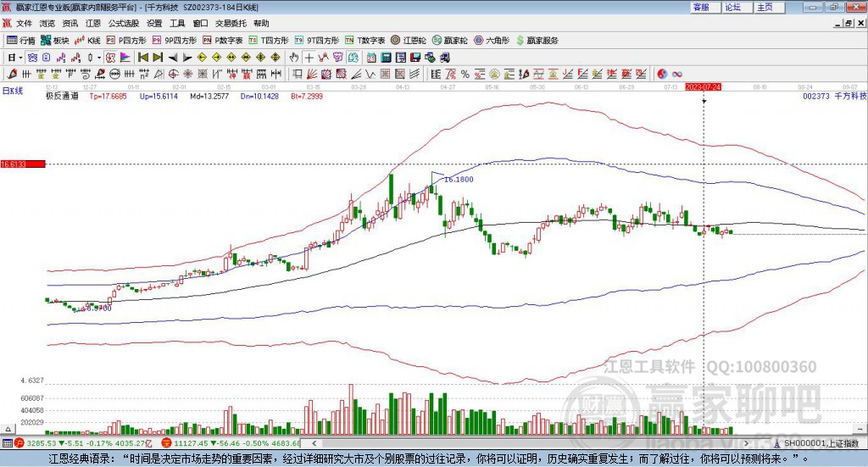Expand the candlestick style dropdown arrow
Image resolution: width=868 pixels, height=467 pixels.
tap(98, 58)
